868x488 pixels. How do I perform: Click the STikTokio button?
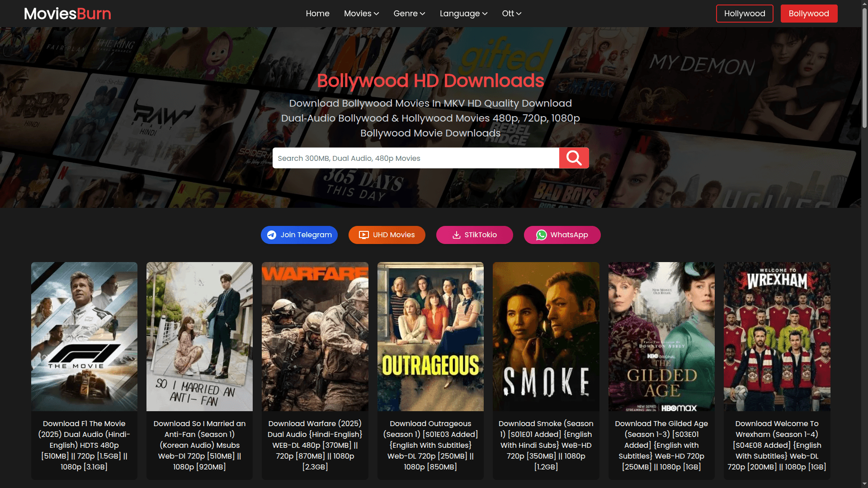tap(475, 235)
